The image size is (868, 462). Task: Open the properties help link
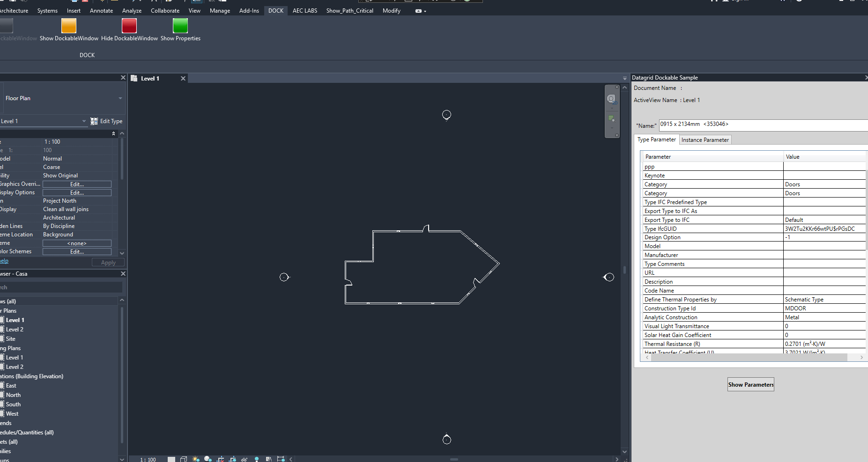pyautogui.click(x=4, y=261)
